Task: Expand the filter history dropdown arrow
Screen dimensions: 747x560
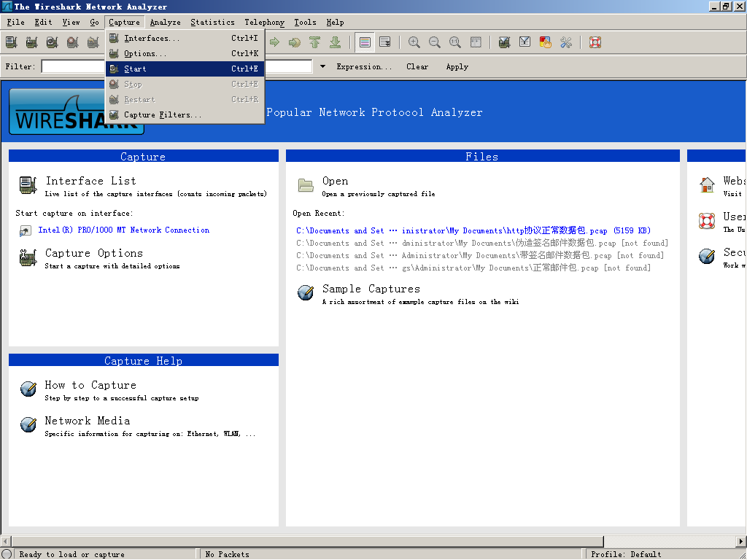Action: click(x=322, y=66)
